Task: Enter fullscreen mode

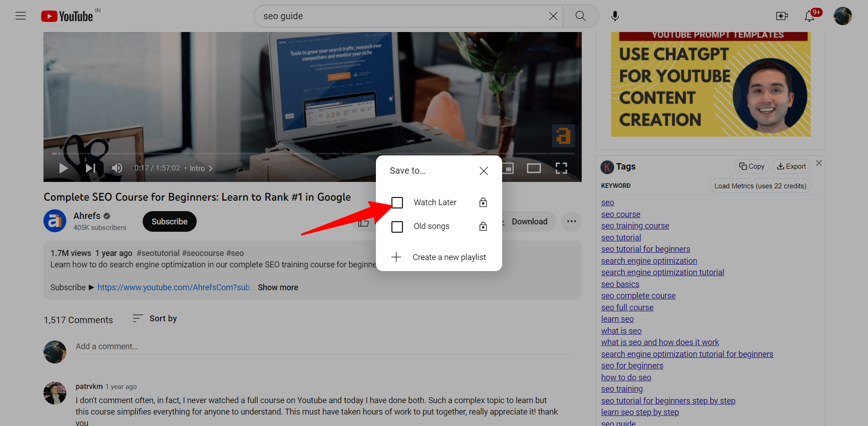Action: [561, 168]
